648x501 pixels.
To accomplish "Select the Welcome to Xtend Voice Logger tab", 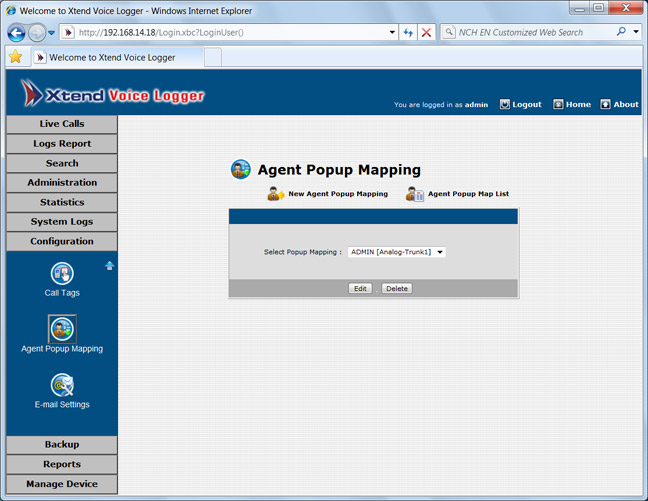I will click(x=118, y=57).
